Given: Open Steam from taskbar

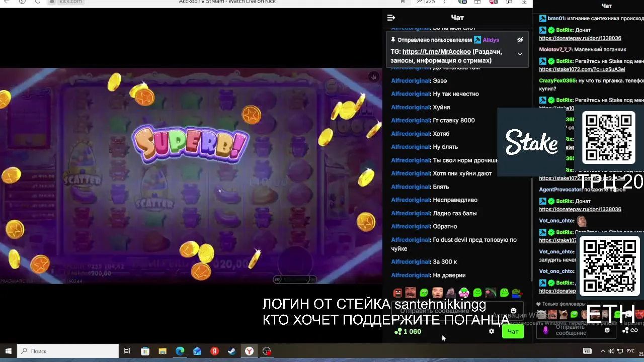Looking at the screenshot, I should [232, 351].
